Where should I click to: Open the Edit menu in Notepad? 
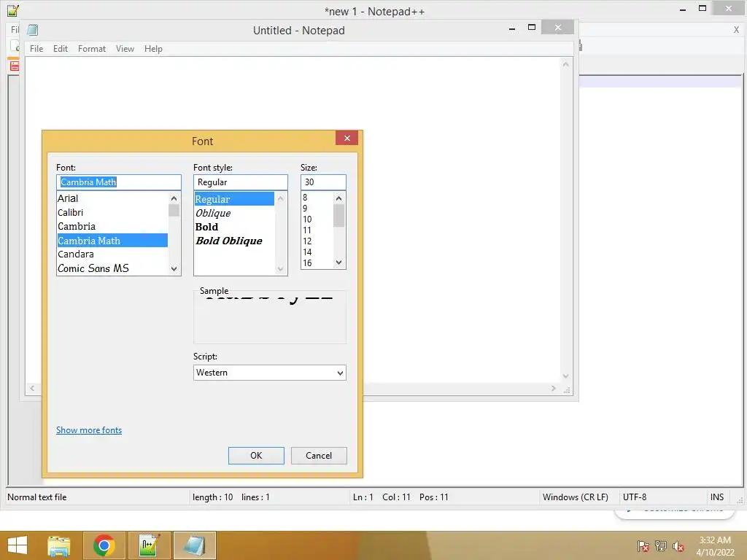(x=61, y=49)
